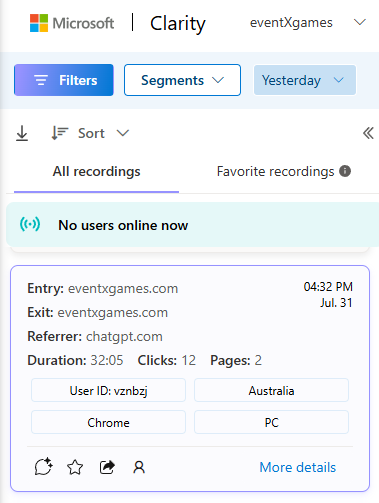The image size is (379, 503).
Task: Click the Referrer chatgpt.com text
Action: point(95,336)
